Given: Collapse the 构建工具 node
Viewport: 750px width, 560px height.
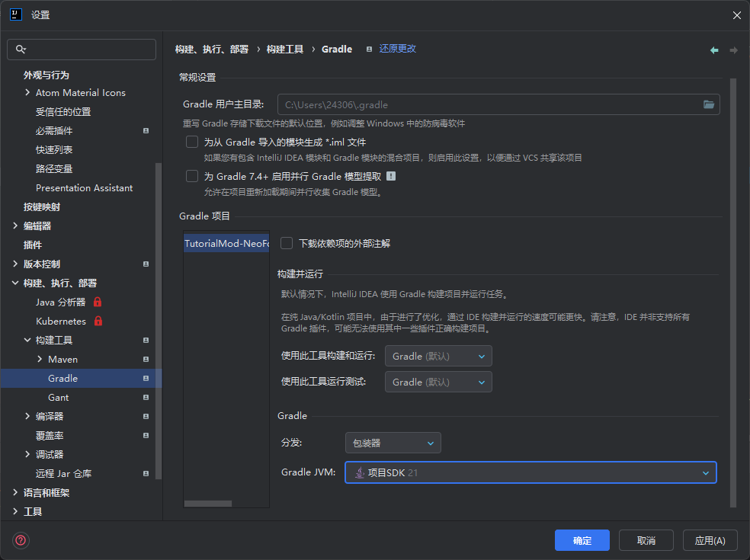Looking at the screenshot, I should [27, 340].
